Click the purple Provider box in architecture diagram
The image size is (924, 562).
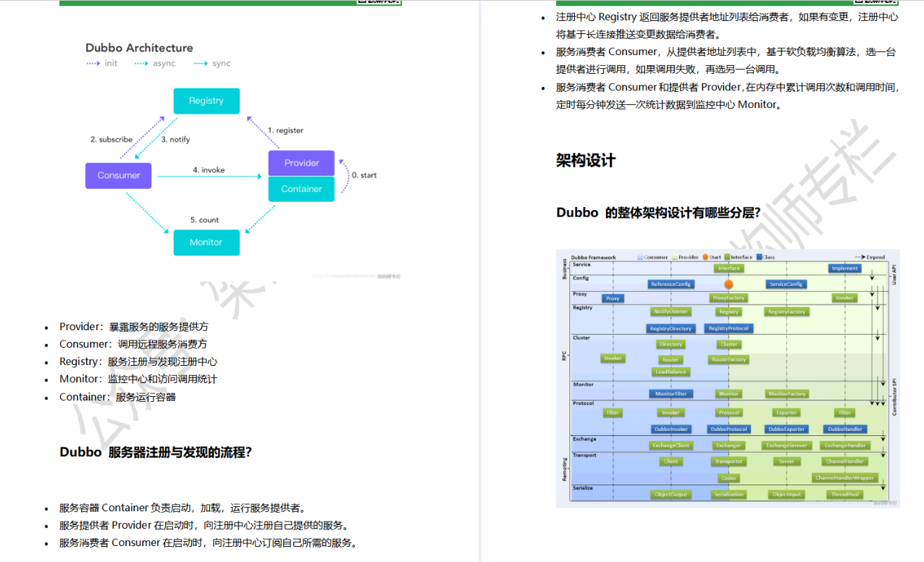pos(301,163)
